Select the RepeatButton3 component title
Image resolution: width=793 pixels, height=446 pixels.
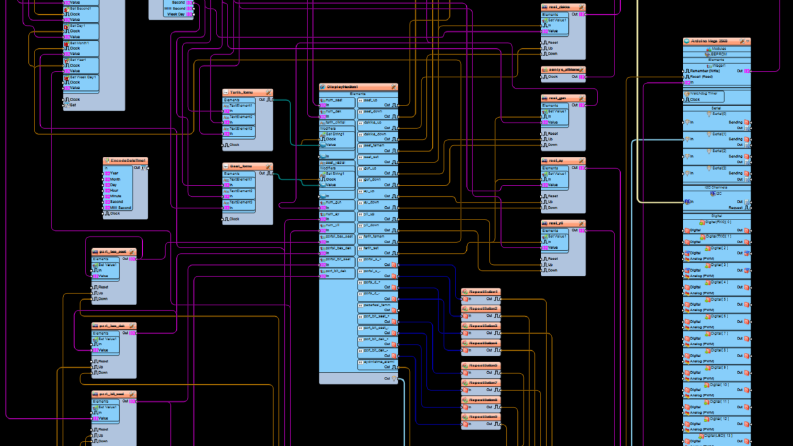click(484, 326)
